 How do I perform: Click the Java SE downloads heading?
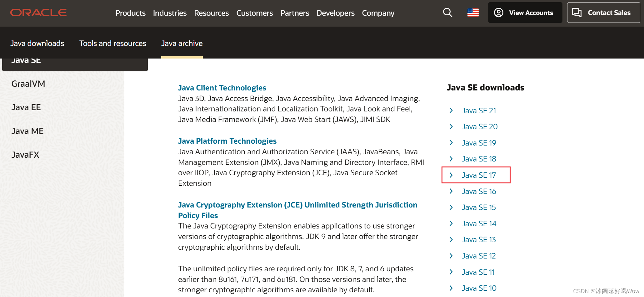click(x=485, y=88)
